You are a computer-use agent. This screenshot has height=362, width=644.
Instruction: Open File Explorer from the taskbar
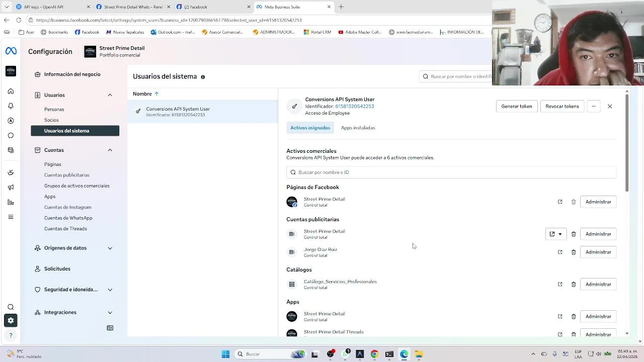(419, 354)
